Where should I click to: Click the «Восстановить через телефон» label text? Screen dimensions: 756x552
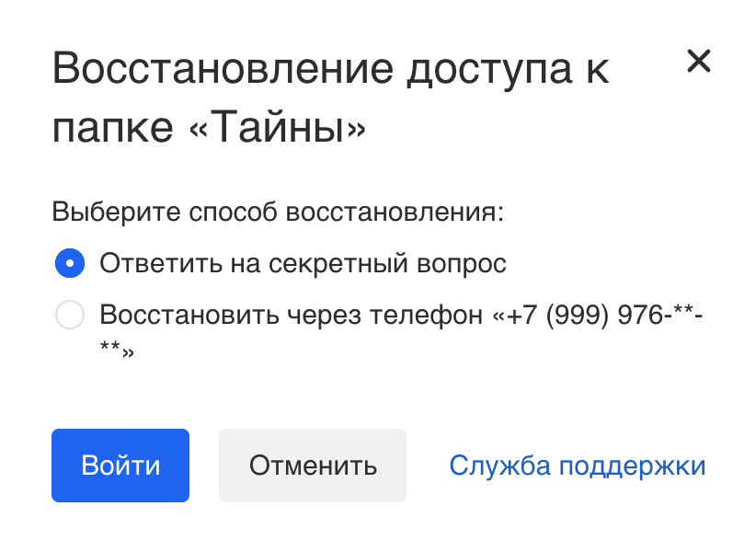[x=291, y=316]
